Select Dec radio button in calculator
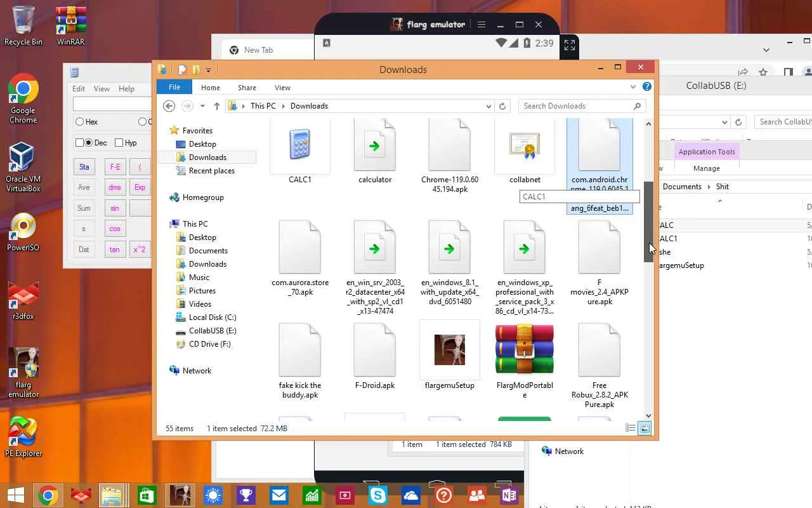Image resolution: width=812 pixels, height=508 pixels. [x=96, y=143]
